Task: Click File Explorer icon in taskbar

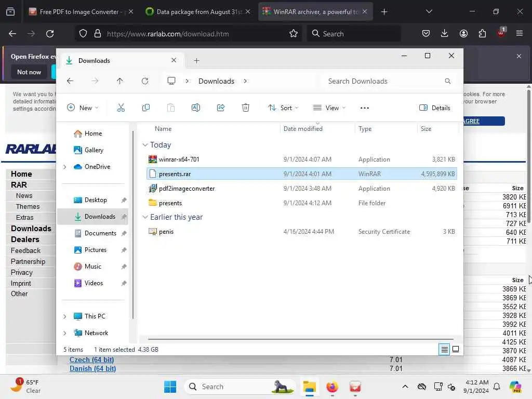Action: (310, 387)
